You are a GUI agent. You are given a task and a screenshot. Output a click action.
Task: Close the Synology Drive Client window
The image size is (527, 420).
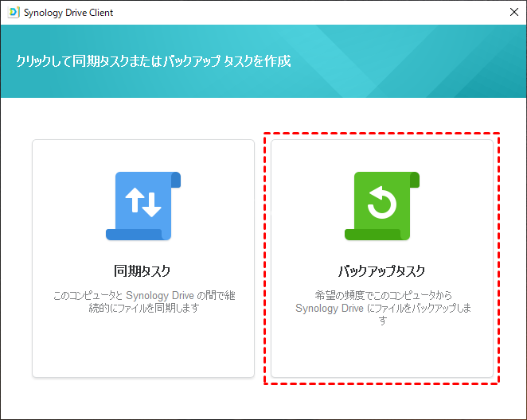[514, 12]
